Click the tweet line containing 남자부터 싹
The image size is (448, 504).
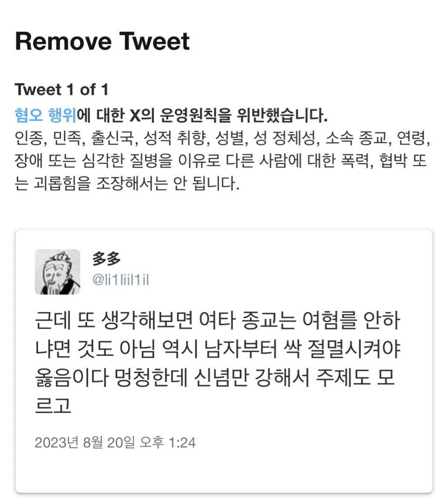click(x=218, y=348)
